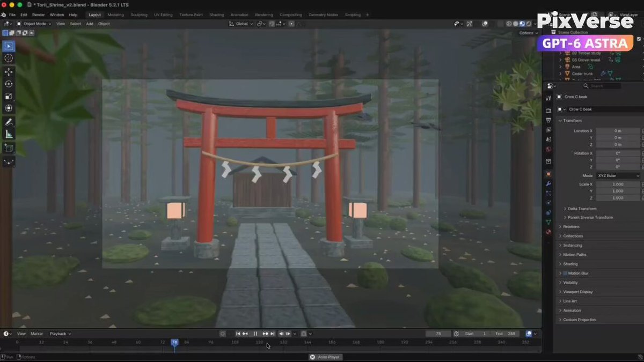The height and width of the screenshot is (362, 644).
Task: Open the Playback dropdown in timeline
Action: click(60, 334)
